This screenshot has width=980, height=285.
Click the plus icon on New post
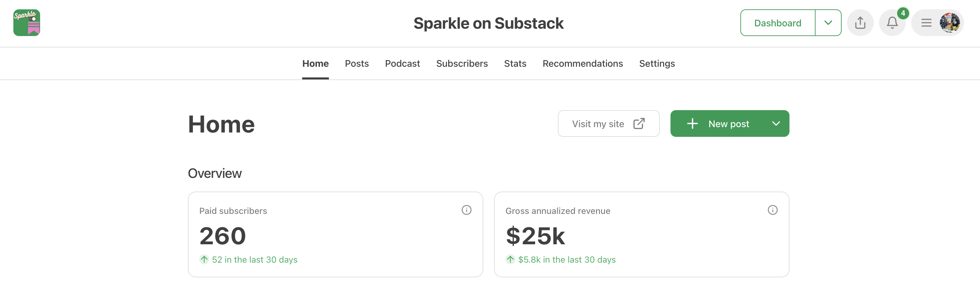(693, 123)
